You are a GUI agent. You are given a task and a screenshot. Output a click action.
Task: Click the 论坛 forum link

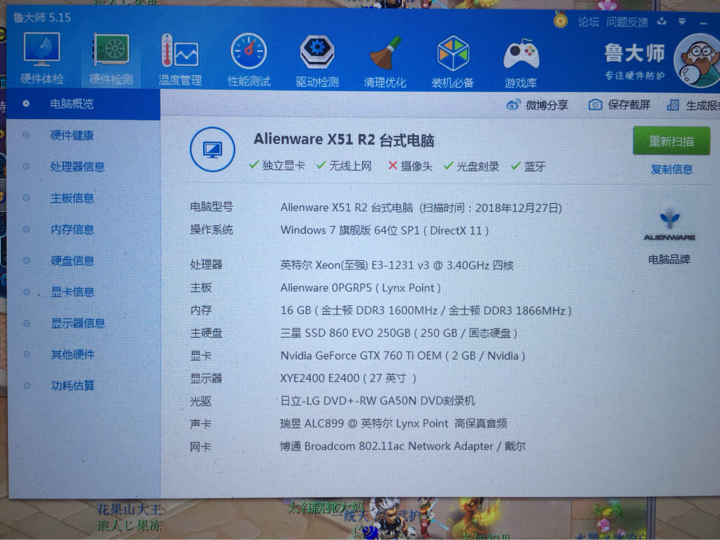589,21
